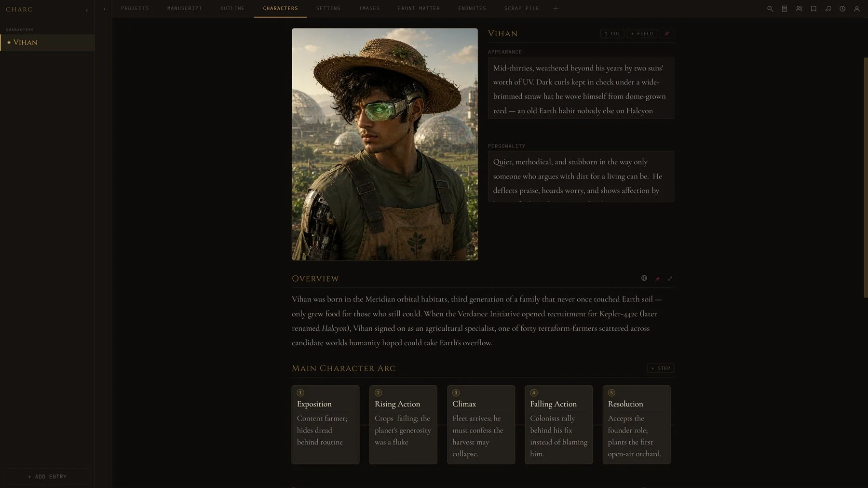
Task: Open the user account icon
Action: tap(857, 9)
